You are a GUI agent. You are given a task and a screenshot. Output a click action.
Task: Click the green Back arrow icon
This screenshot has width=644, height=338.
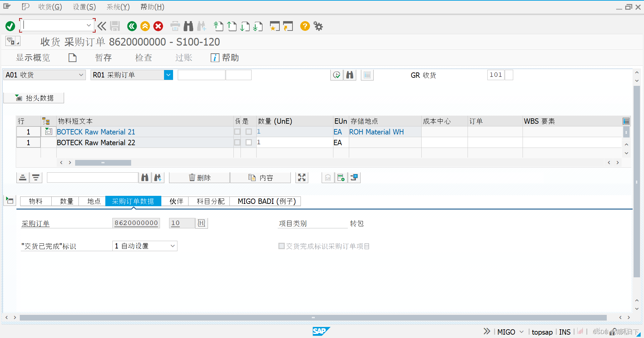coord(132,26)
